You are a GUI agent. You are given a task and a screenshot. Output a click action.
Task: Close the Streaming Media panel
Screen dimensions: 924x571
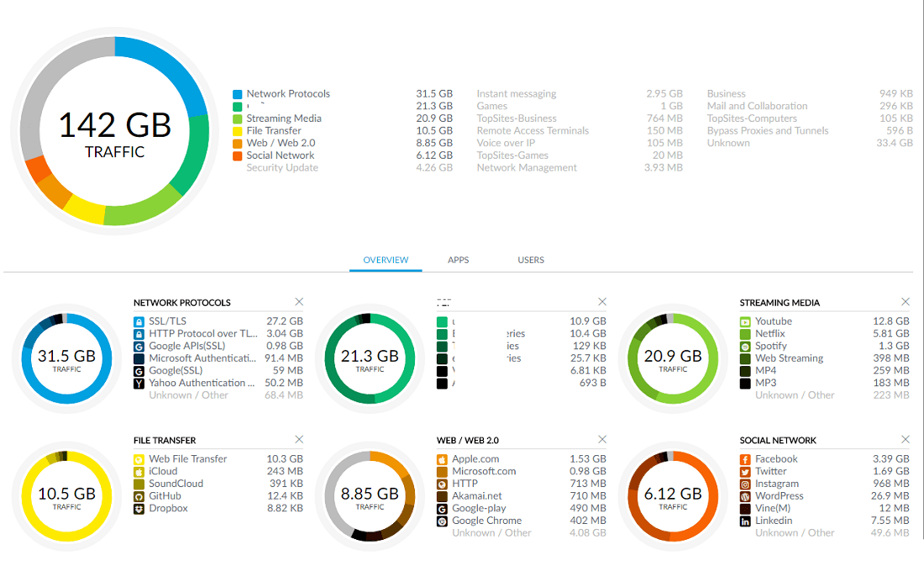(x=906, y=301)
